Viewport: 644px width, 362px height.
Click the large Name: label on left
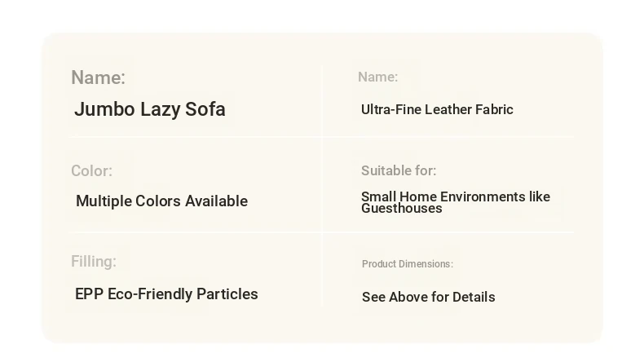pos(98,77)
